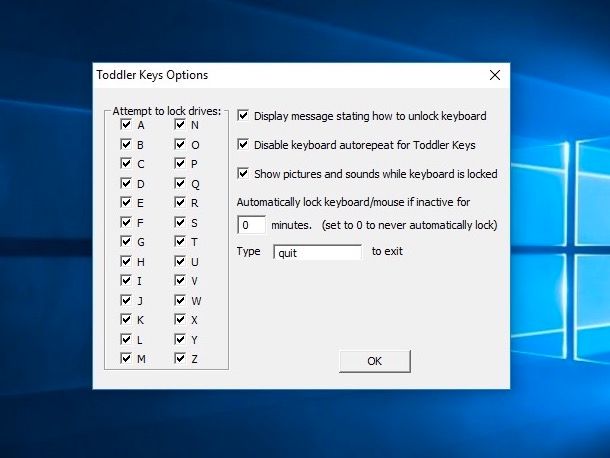Toggle drive B lock checkbox
This screenshot has width=610, height=458.
tap(126, 144)
